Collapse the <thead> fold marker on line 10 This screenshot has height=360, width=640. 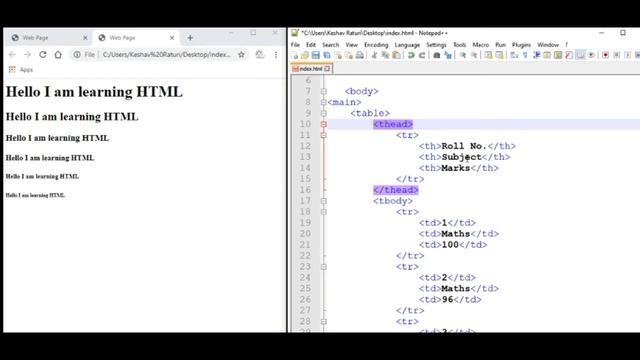(324, 124)
